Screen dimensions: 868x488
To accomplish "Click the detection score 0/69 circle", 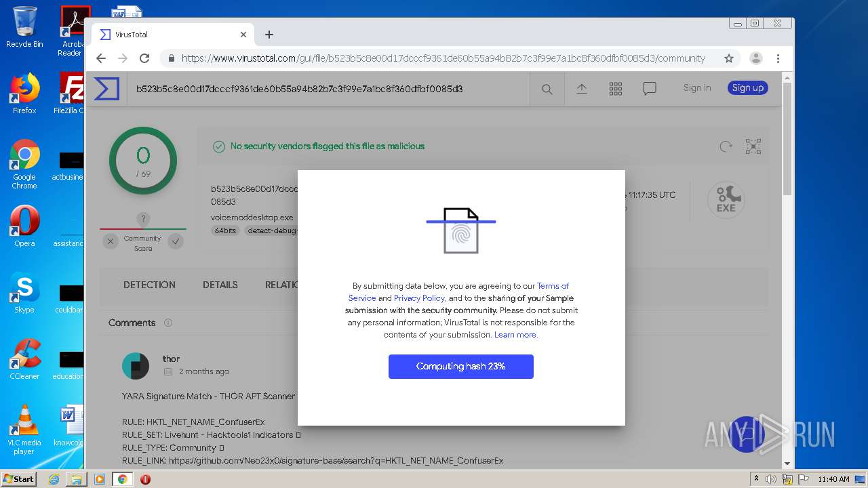I will point(143,161).
